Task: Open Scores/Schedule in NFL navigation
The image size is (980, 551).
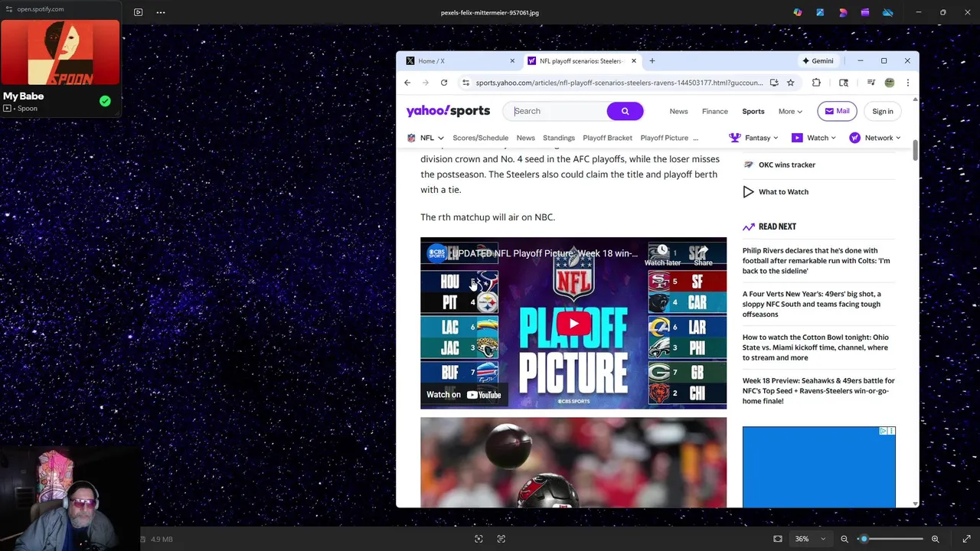Action: pyautogui.click(x=480, y=138)
